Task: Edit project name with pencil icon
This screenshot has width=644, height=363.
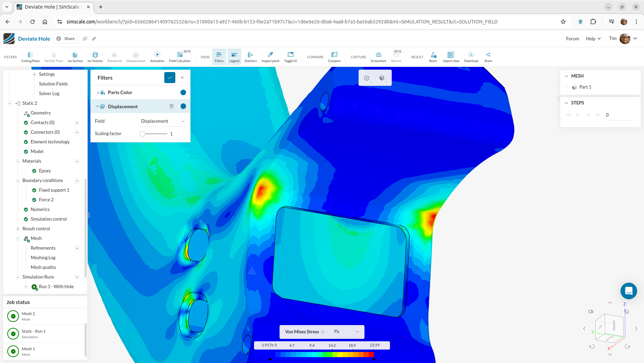Action: point(94,39)
